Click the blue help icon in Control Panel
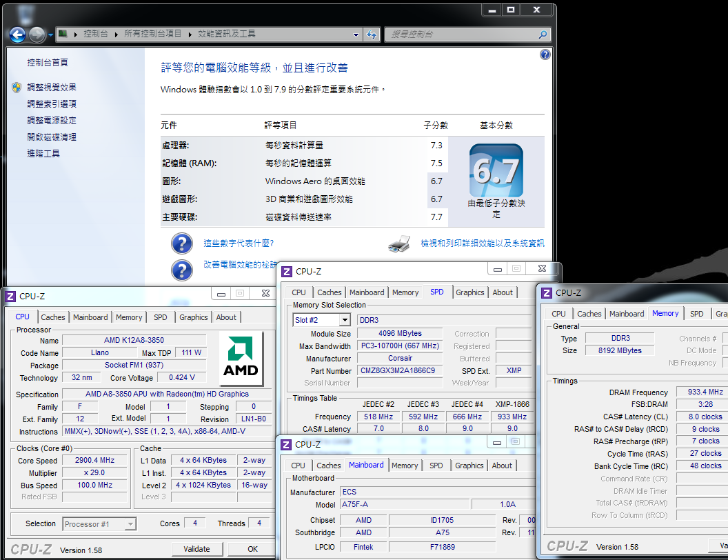728x560 pixels. (545, 54)
